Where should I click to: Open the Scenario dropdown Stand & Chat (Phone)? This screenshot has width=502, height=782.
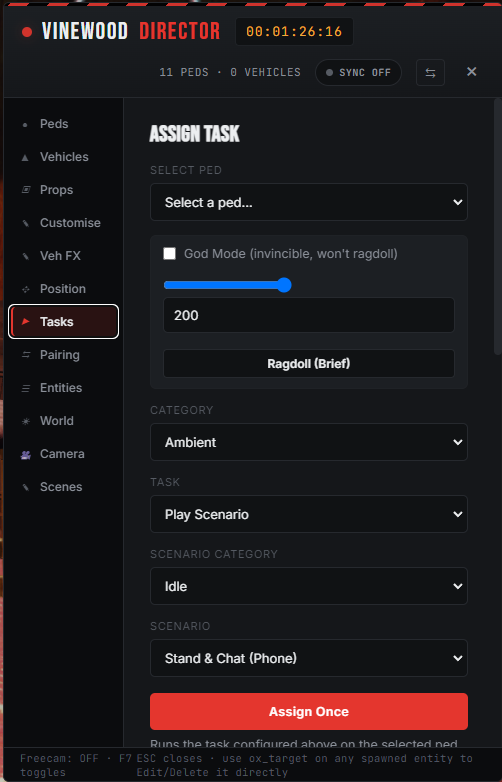(x=309, y=658)
